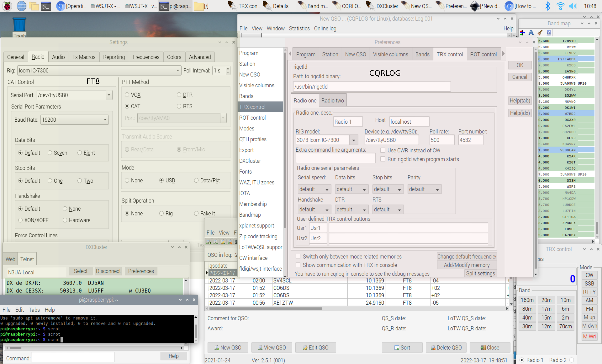Image resolution: width=602 pixels, height=364 pixels.
Task: Switch to Preferen... taskbar window
Action: (451, 6)
